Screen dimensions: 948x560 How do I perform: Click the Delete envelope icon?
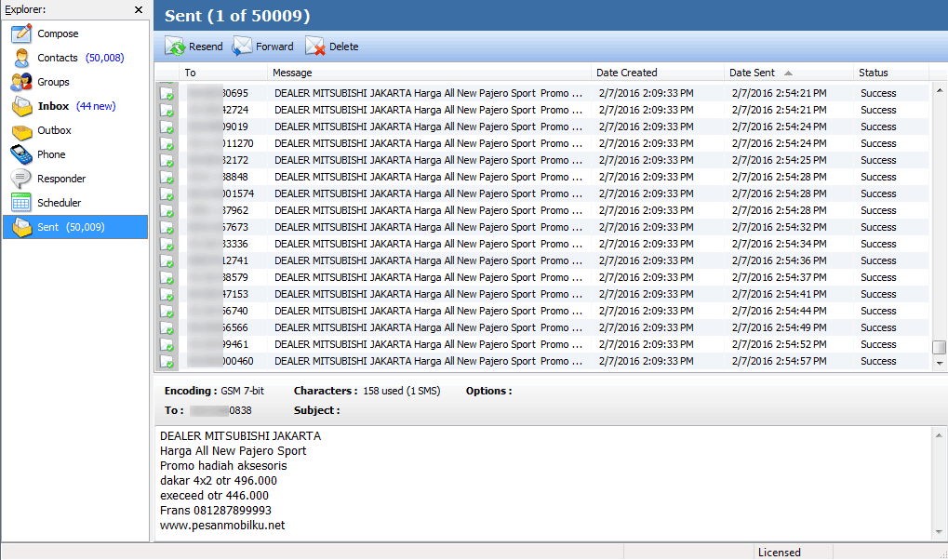tap(315, 46)
